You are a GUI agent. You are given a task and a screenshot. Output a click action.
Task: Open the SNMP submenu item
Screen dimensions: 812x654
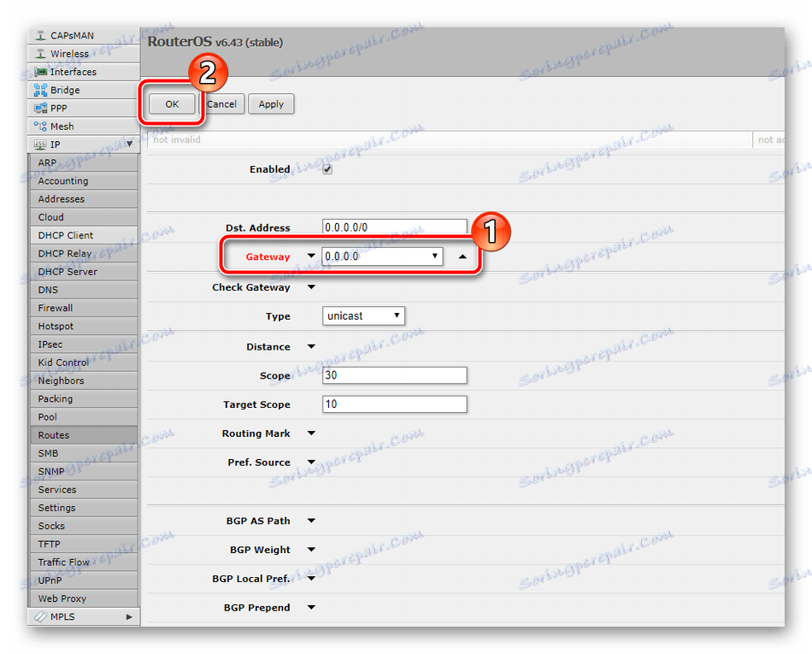(85, 471)
